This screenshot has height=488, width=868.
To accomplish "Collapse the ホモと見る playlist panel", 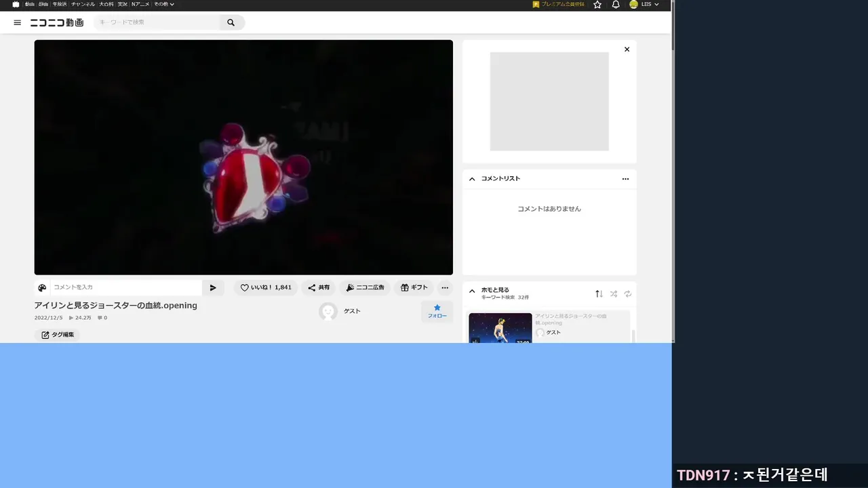I will (x=472, y=291).
